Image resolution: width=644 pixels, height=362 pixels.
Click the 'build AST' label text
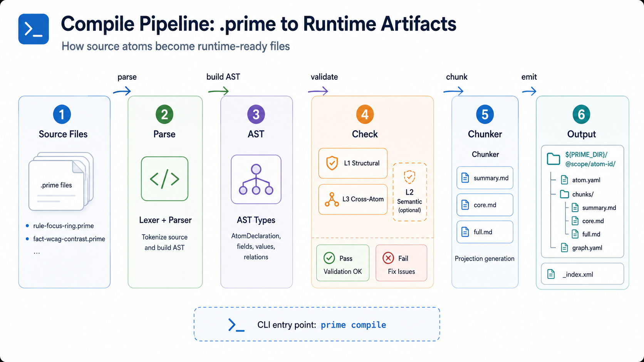coord(223,77)
